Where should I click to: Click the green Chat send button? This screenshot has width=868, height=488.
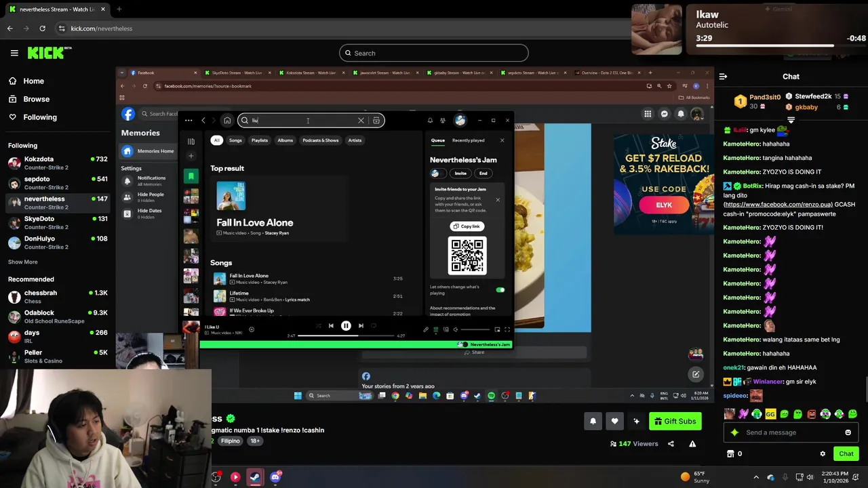846,453
